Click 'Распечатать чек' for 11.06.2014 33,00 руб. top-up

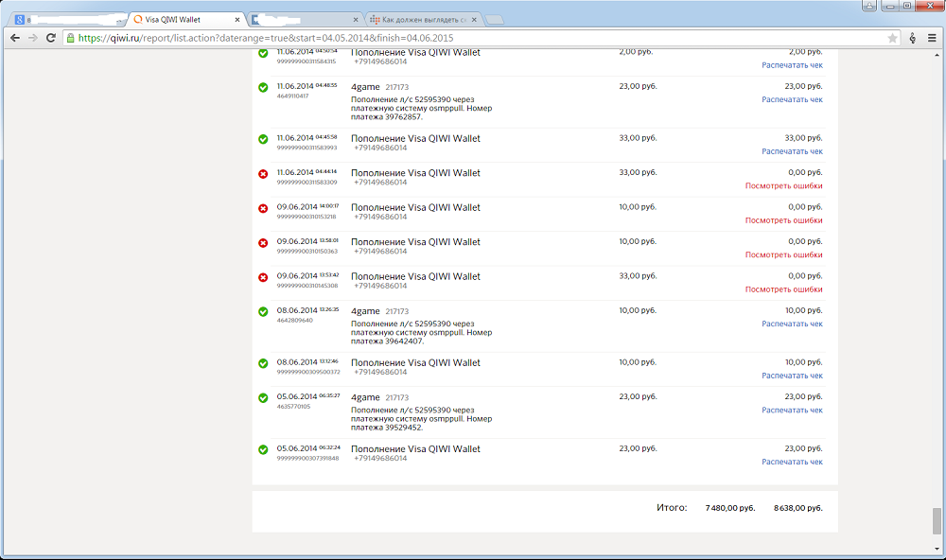tap(792, 151)
